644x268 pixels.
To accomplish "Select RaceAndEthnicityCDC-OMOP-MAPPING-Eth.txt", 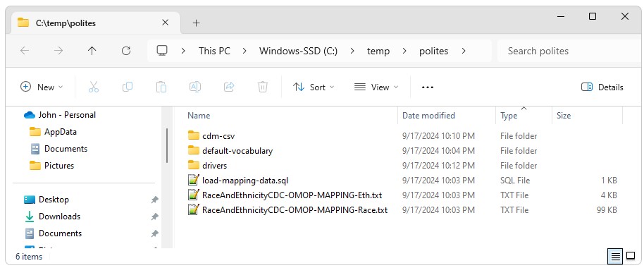I will pos(292,195).
